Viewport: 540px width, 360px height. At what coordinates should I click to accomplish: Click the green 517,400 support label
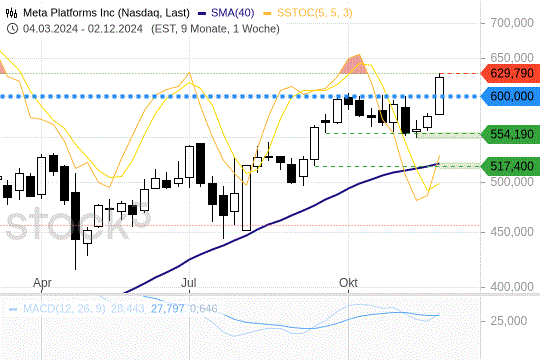(x=510, y=166)
